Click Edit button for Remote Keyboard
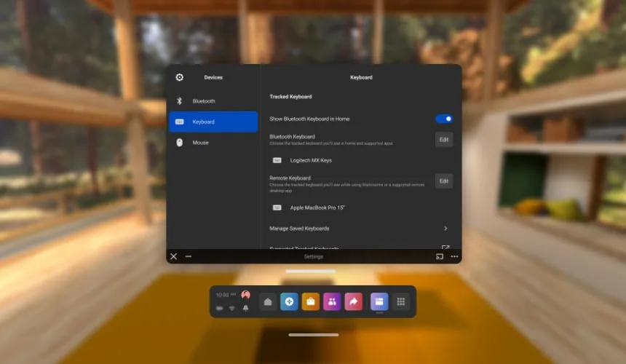The height and width of the screenshot is (364, 626). [444, 181]
